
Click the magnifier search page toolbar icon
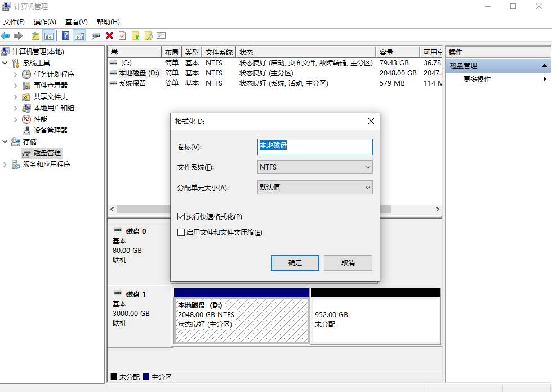pyautogui.click(x=149, y=35)
